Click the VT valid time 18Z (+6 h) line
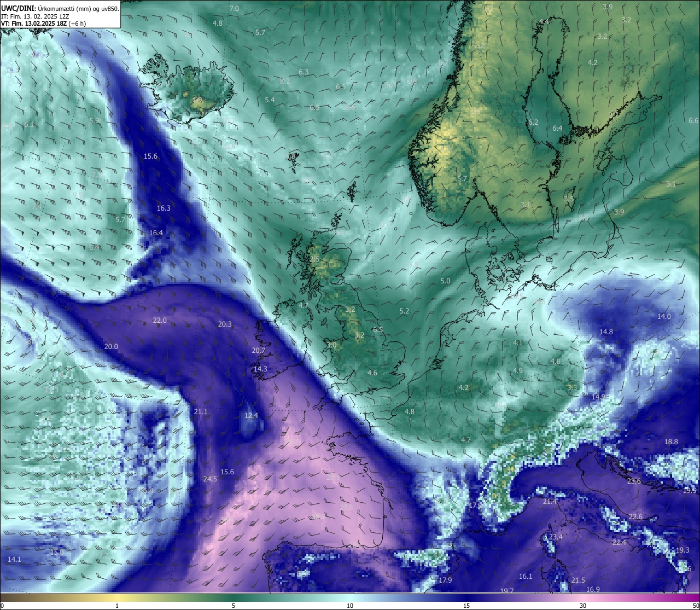The height and width of the screenshot is (610, 700). [43, 24]
